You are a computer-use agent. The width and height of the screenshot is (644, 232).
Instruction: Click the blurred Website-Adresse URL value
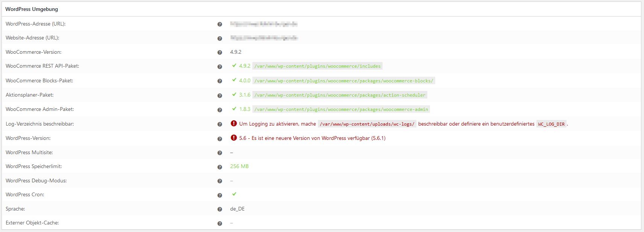coord(264,38)
